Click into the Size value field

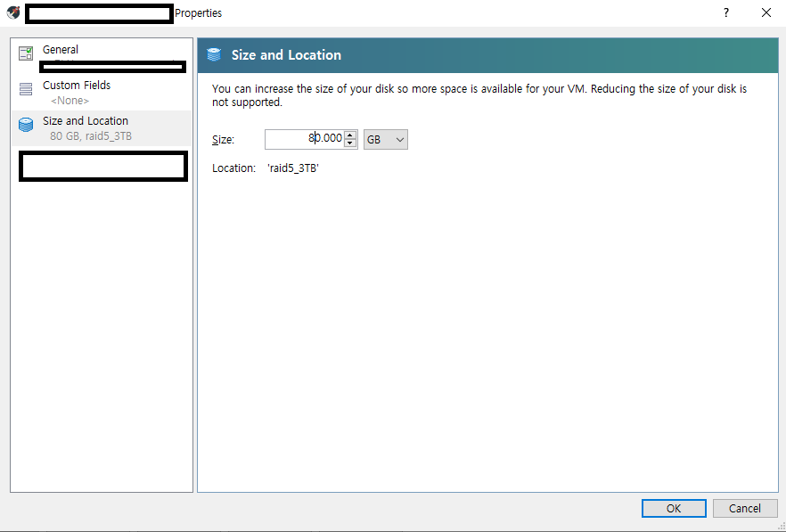304,139
